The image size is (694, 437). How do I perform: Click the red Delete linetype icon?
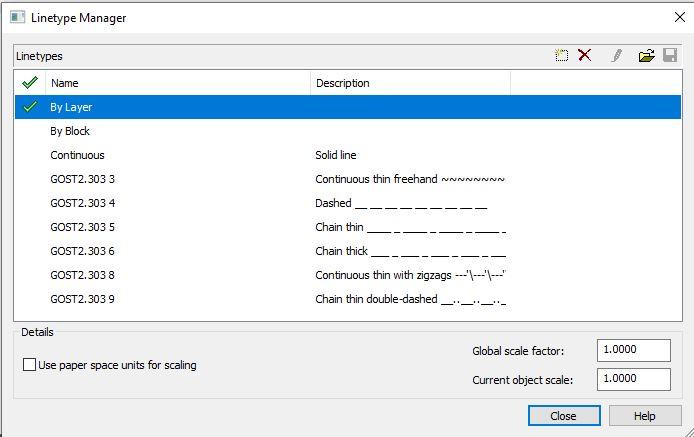tap(585, 56)
